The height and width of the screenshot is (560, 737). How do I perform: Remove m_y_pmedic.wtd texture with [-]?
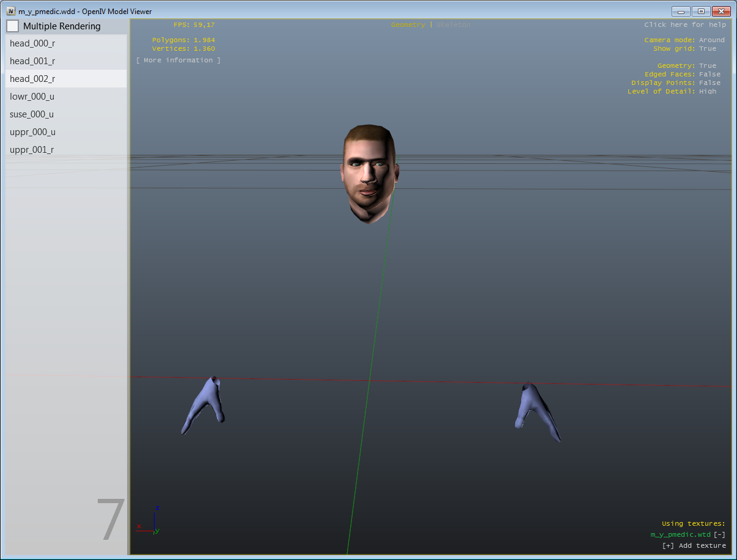pyautogui.click(x=719, y=535)
